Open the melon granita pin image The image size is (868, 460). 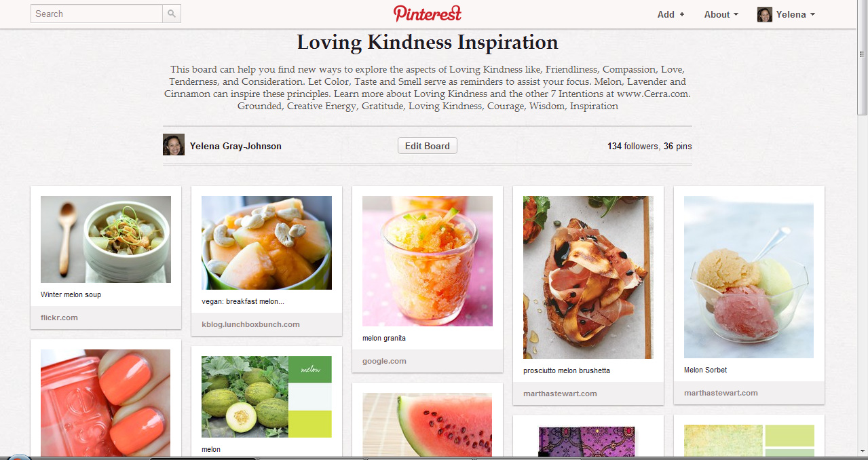click(x=428, y=261)
